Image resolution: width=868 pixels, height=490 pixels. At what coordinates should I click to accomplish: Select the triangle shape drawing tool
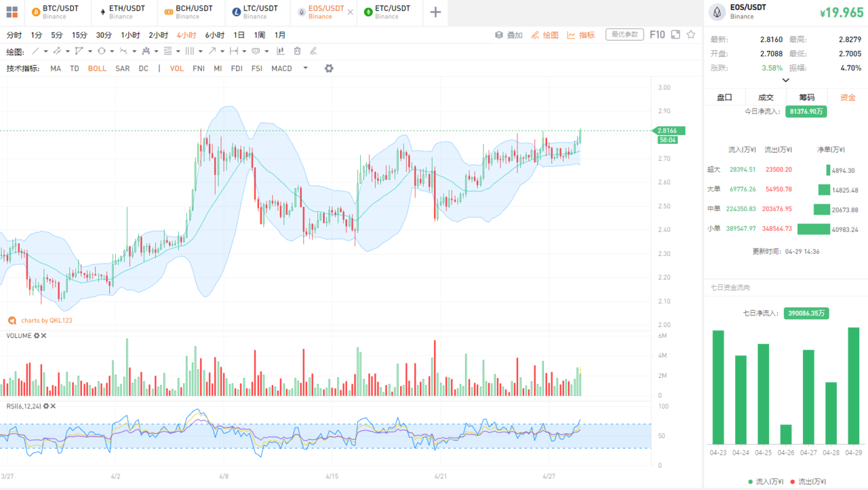tap(79, 51)
